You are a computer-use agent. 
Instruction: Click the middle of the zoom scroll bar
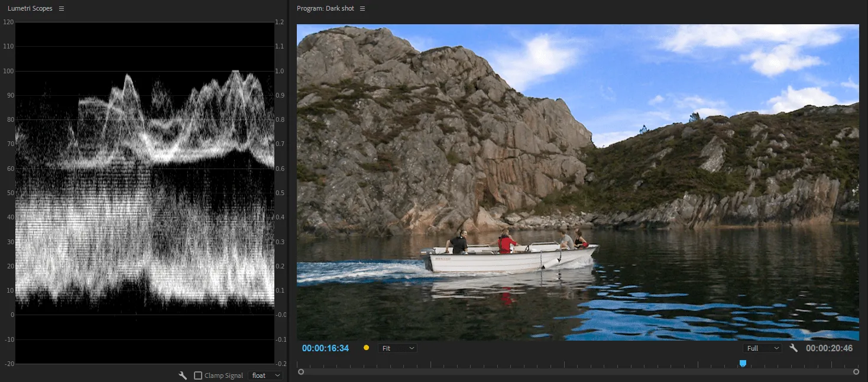[x=578, y=372]
